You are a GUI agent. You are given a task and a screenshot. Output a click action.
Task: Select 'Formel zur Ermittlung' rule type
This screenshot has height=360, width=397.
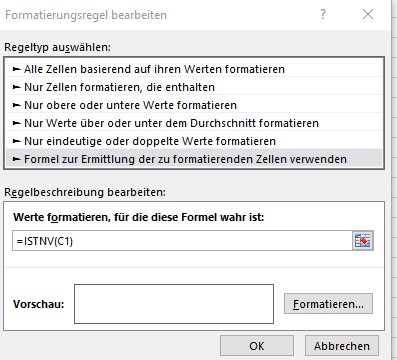pyautogui.click(x=194, y=159)
